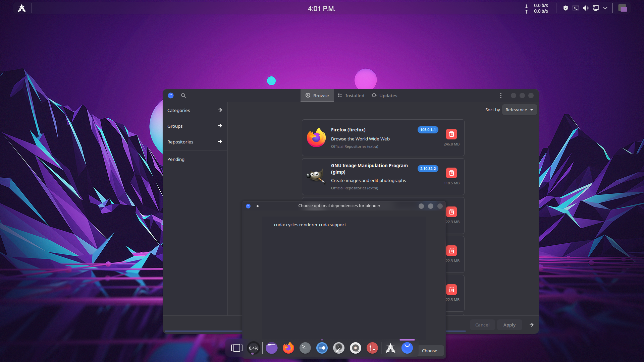Click the Apply button
The image size is (644, 362).
(x=509, y=325)
